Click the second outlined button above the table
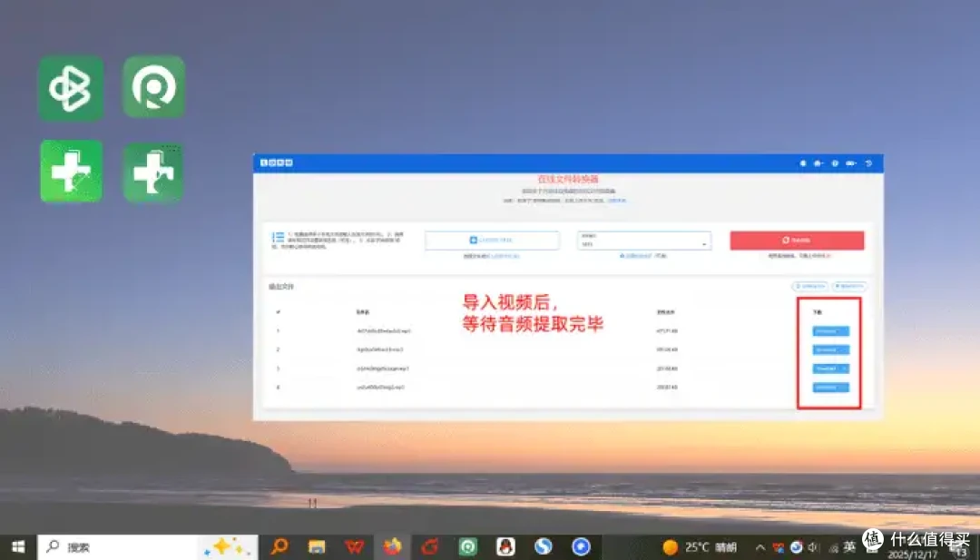Viewport: 980px width, 560px height. click(849, 286)
